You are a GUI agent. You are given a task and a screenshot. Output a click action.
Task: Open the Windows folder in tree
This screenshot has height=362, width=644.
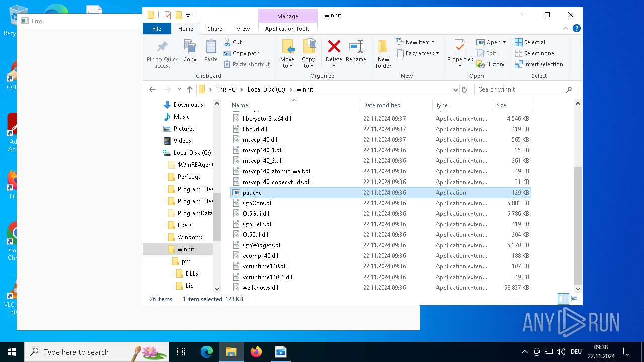point(190,237)
